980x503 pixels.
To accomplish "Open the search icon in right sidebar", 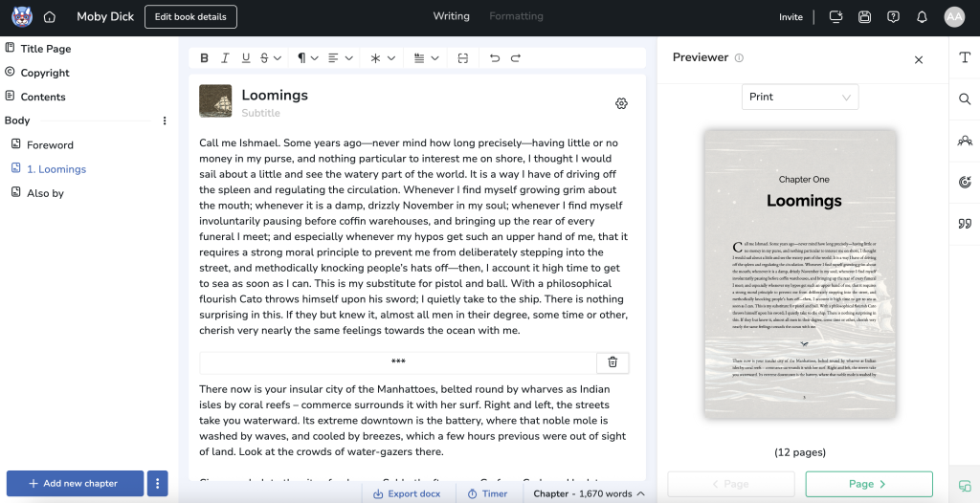I will coord(964,98).
